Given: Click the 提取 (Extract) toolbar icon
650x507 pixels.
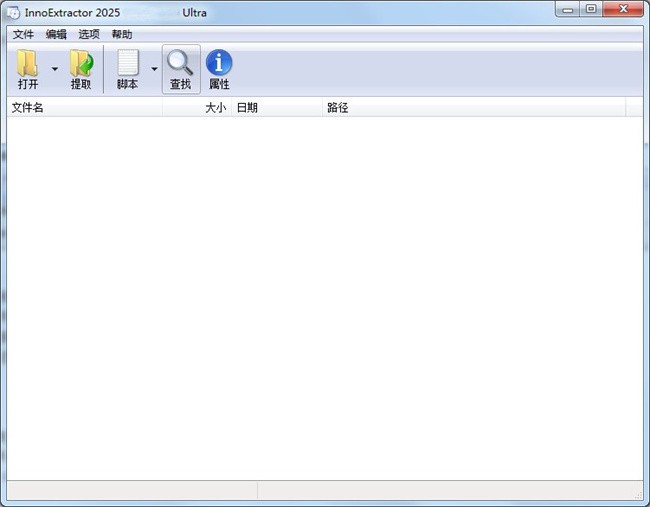Looking at the screenshot, I should point(81,63).
